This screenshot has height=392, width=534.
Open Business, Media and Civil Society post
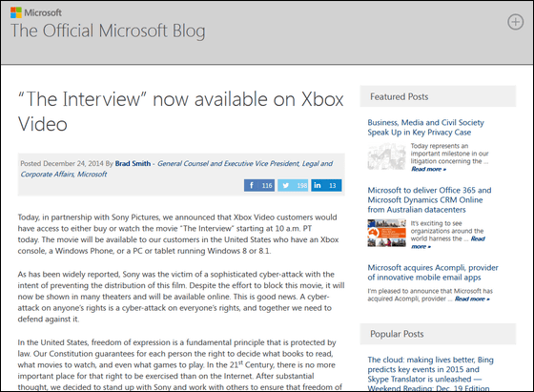tap(425, 128)
